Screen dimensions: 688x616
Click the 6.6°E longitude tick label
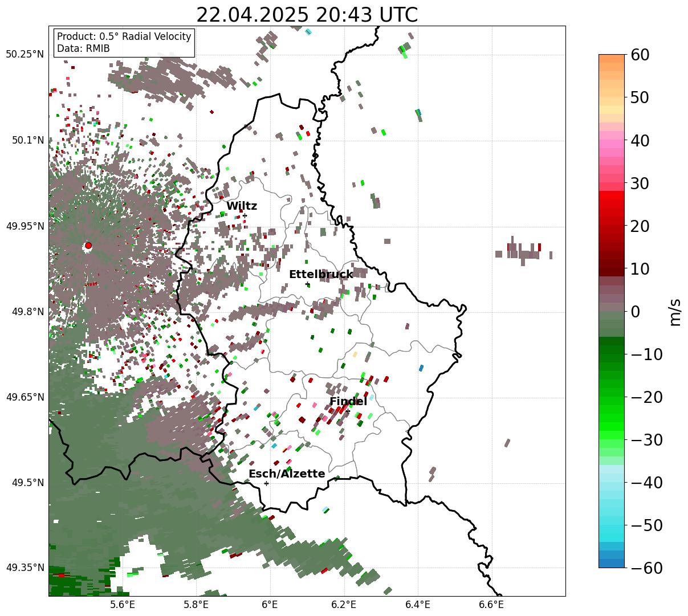pos(491,605)
